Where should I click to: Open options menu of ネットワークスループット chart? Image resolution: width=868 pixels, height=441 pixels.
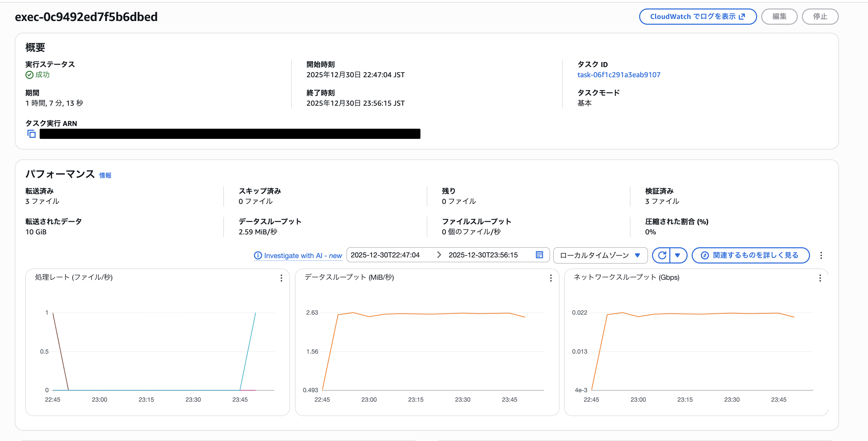pos(820,278)
